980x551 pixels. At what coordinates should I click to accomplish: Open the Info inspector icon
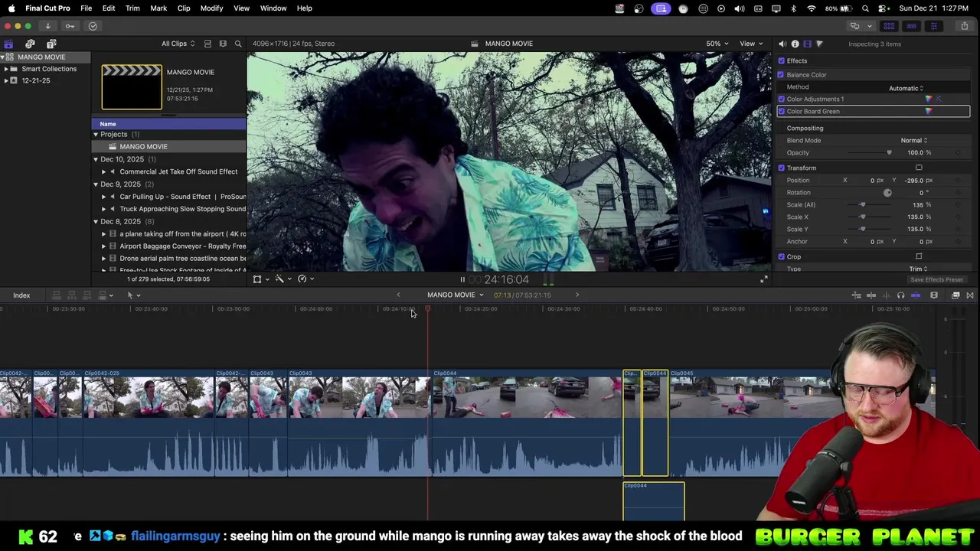(795, 44)
